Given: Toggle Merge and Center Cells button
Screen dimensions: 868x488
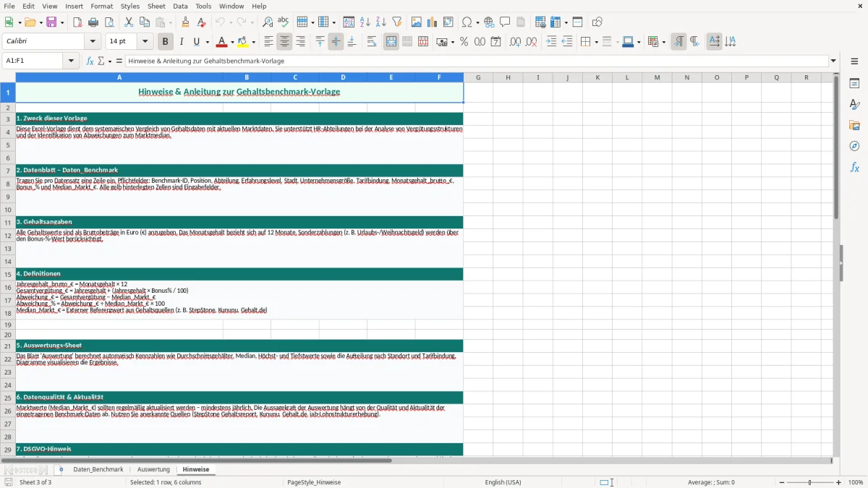Looking at the screenshot, I should tap(391, 42).
